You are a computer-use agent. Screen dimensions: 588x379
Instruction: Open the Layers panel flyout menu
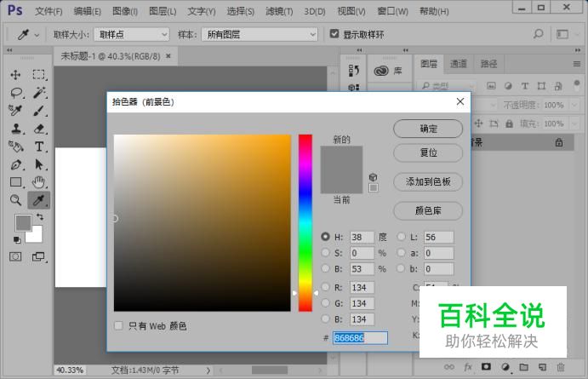point(577,64)
